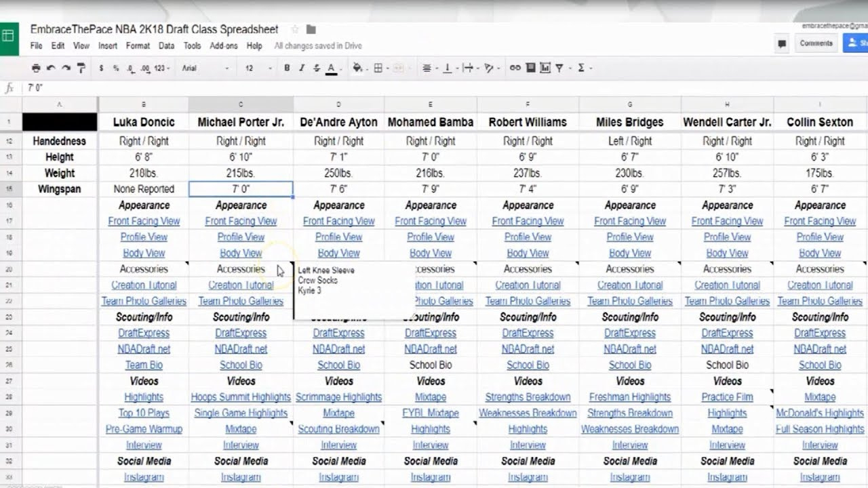Increase decimal places
The width and height of the screenshot is (868, 488).
[145, 68]
